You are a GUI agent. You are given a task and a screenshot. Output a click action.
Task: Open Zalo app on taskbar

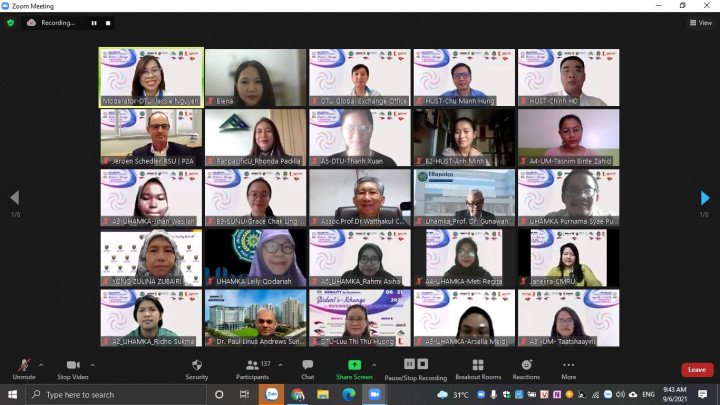point(272,394)
